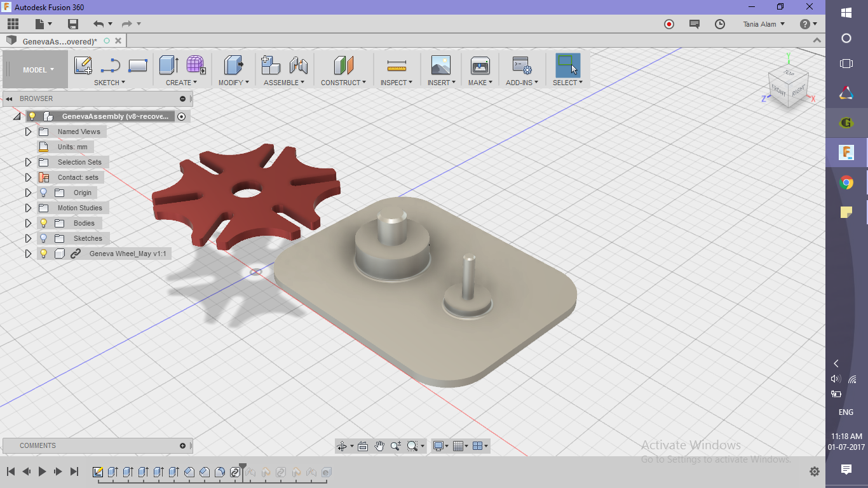The height and width of the screenshot is (488, 868).
Task: Pick the Rectangle sketch tool icon
Action: (138, 65)
